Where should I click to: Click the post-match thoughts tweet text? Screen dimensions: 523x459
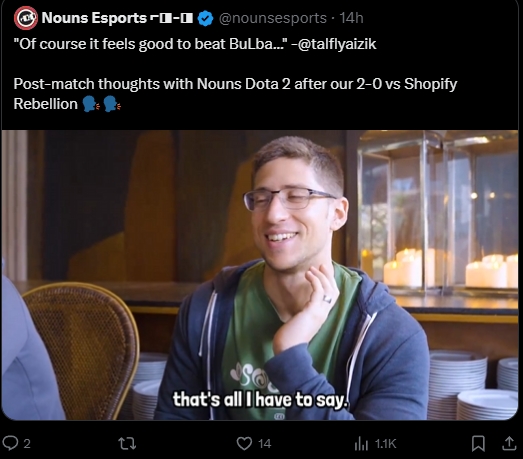click(x=235, y=94)
